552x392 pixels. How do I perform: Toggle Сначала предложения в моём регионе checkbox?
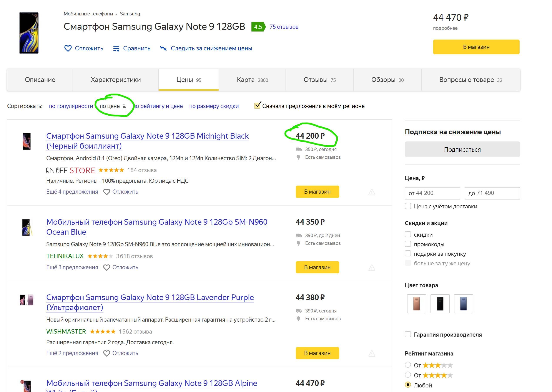(257, 106)
